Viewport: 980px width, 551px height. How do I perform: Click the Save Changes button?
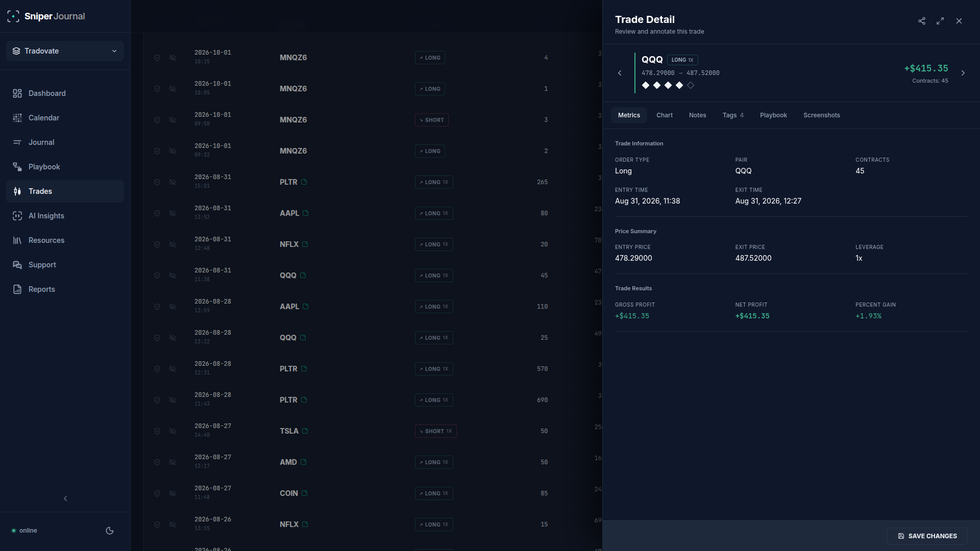coord(927,536)
